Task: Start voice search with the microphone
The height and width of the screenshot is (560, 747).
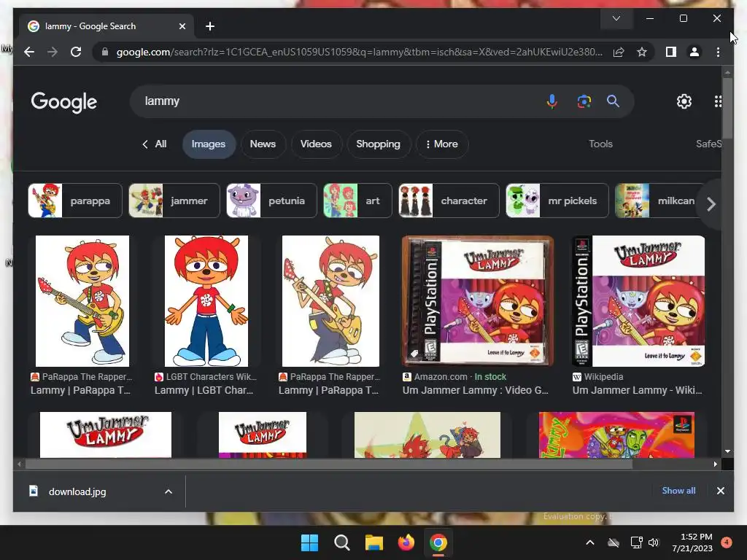Action: [551, 101]
